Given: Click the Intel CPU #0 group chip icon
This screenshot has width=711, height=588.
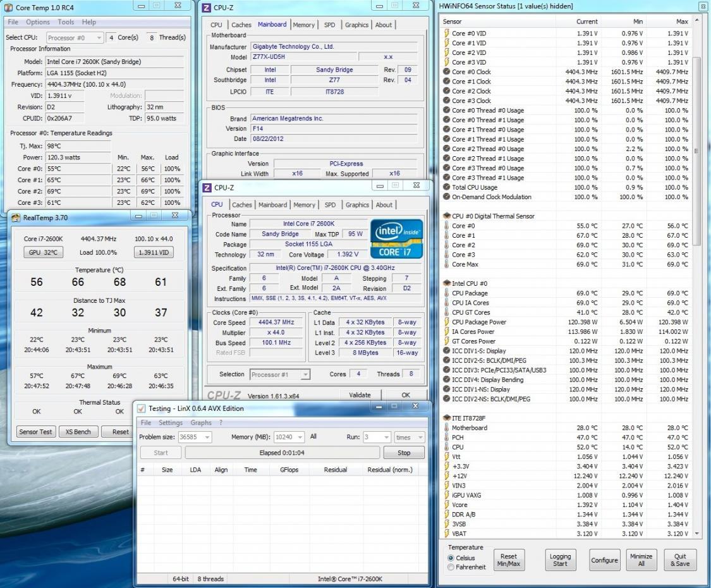Looking at the screenshot, I should pyautogui.click(x=446, y=283).
